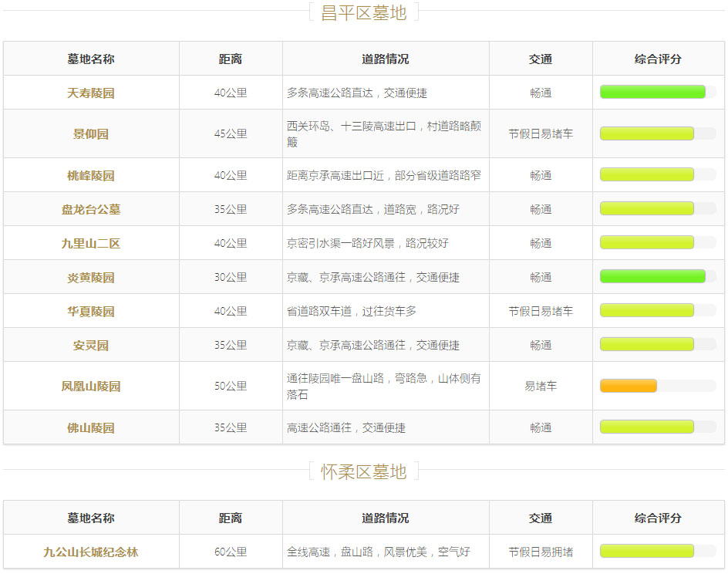
Task: Open the 盘龙台公墓 cemetery link
Action: click(90, 209)
